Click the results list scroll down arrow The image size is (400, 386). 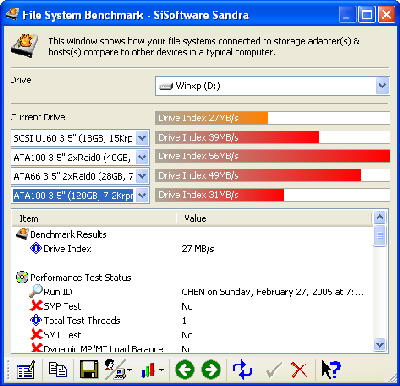point(380,344)
